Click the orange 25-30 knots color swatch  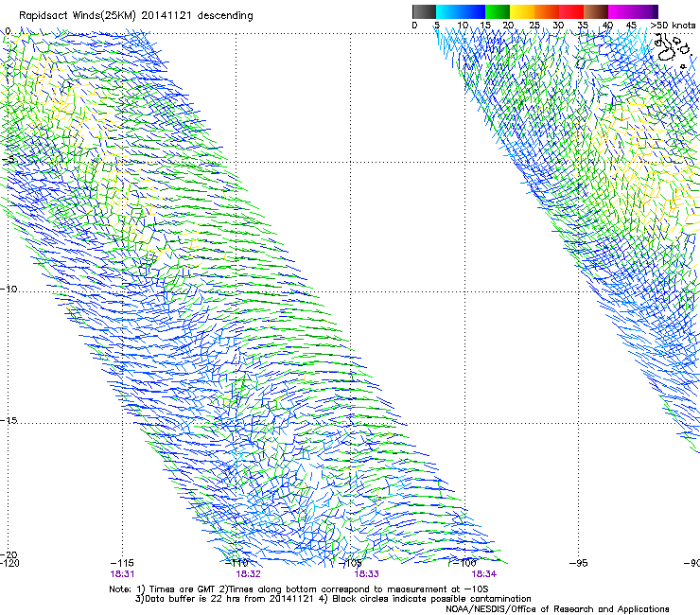click(547, 11)
